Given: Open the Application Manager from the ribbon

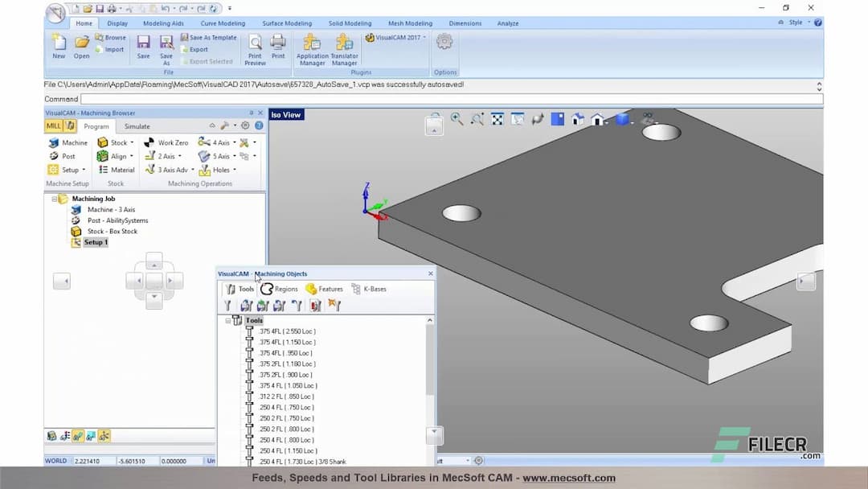Looking at the screenshot, I should (312, 47).
